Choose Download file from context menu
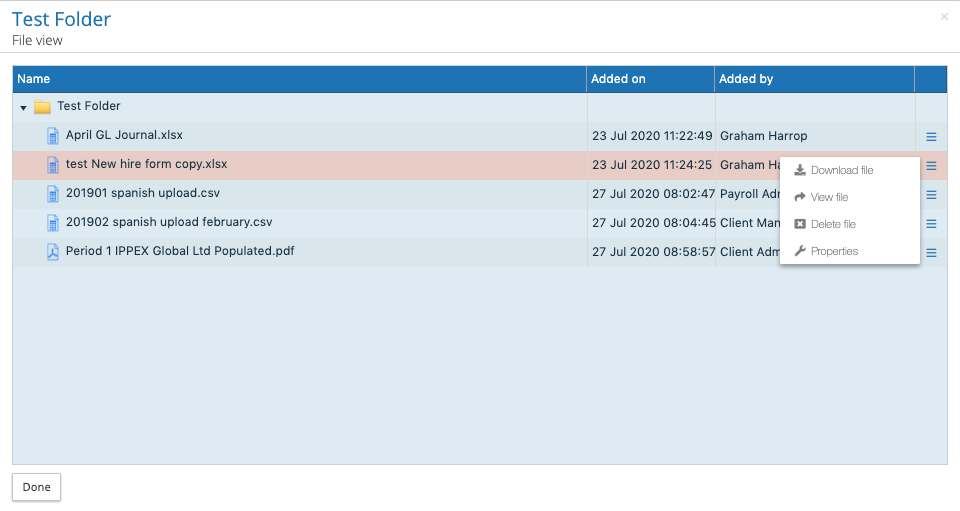960x511 pixels. tap(841, 171)
